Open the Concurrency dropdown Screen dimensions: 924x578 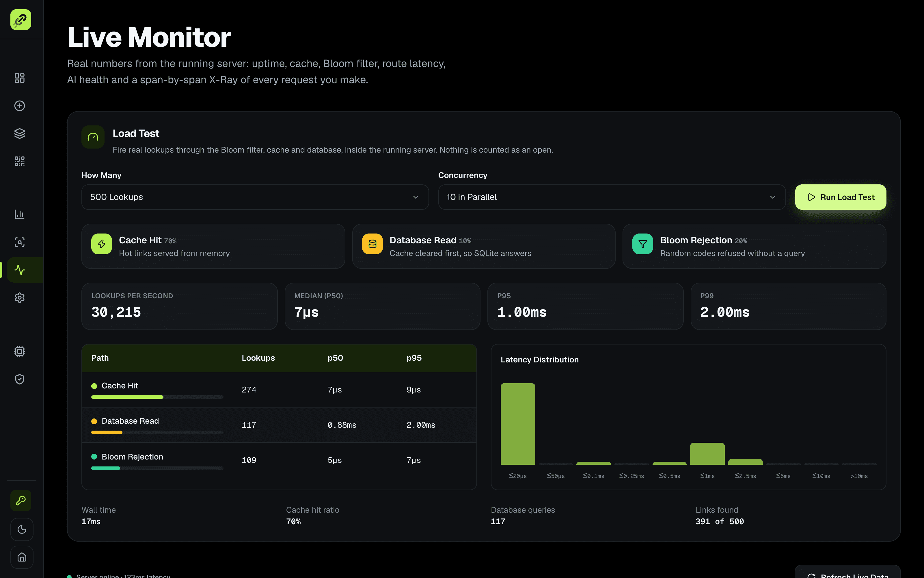(612, 197)
